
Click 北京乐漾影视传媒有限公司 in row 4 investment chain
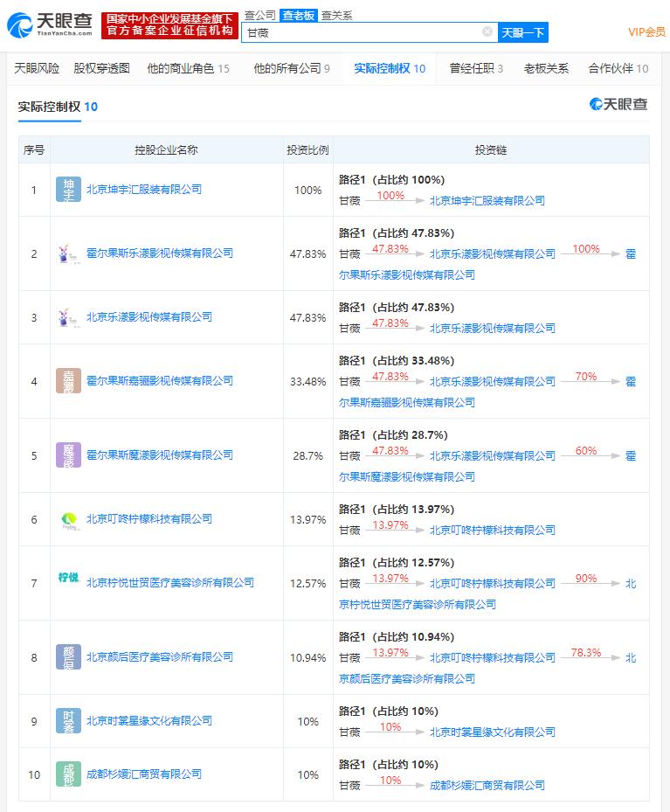pos(493,382)
